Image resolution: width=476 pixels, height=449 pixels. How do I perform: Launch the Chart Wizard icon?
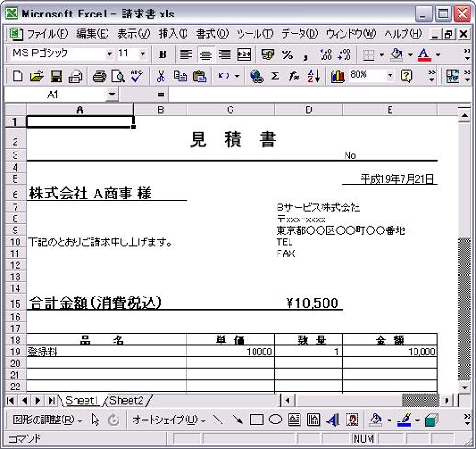pyautogui.click(x=337, y=76)
